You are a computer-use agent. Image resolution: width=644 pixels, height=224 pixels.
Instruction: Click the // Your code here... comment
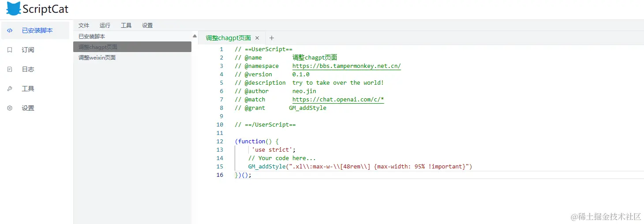pos(282,158)
